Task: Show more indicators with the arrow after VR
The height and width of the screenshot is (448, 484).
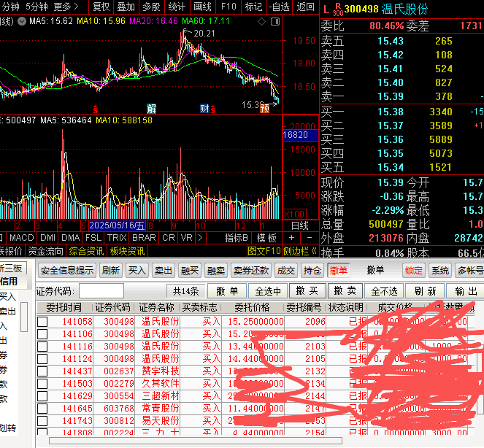Action: click(x=200, y=238)
